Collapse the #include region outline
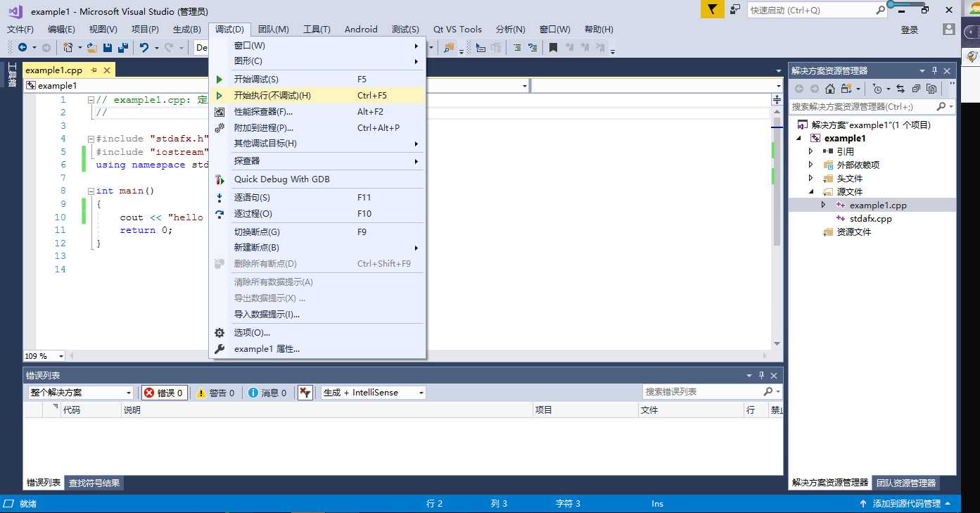Screen dimensions: 980x513 point(91,139)
